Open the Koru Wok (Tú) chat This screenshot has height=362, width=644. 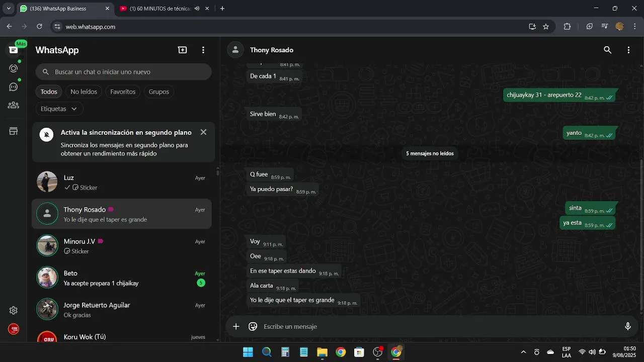coord(122,336)
